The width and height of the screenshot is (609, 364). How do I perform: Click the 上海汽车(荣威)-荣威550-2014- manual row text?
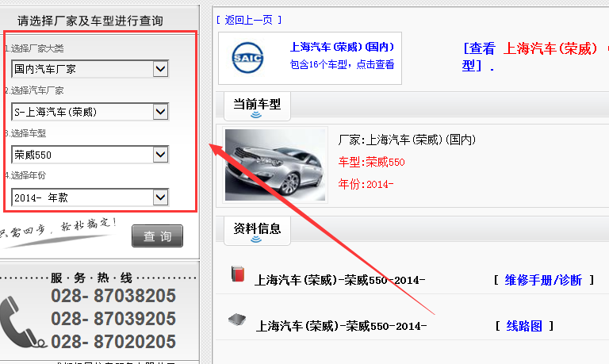[x=340, y=280]
